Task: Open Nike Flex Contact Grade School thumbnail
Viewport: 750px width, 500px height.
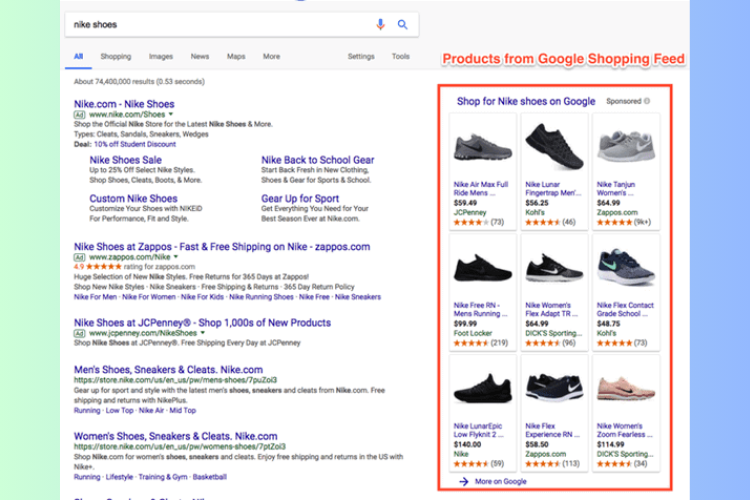Action: coord(626,267)
